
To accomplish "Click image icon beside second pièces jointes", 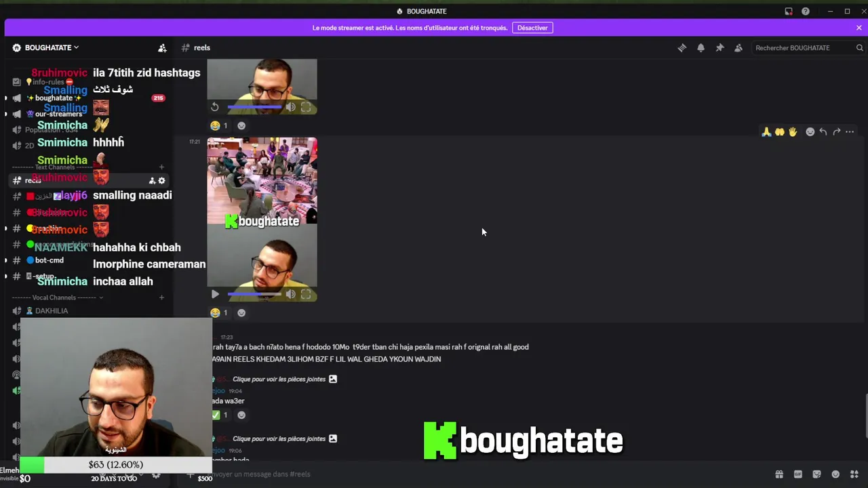I will pos(333,439).
